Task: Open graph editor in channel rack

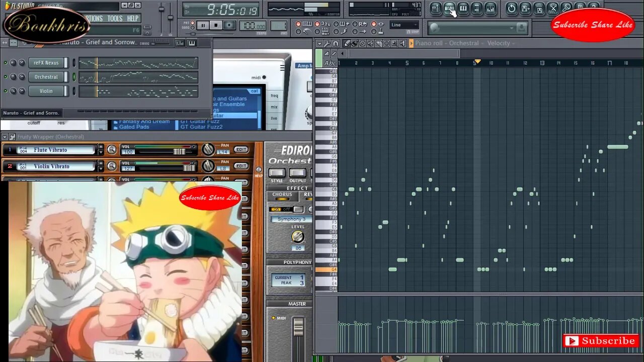Action: pyautogui.click(x=180, y=43)
